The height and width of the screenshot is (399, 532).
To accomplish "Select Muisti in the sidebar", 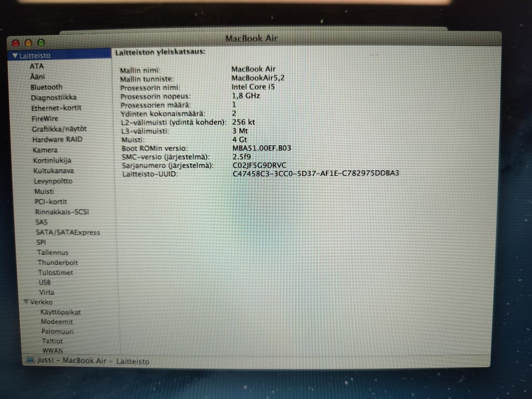I will coord(44,191).
